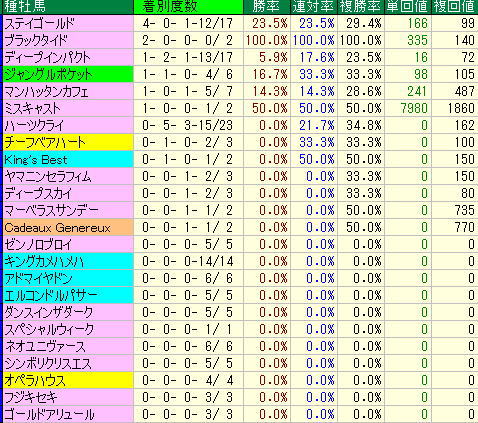This screenshot has height=423, width=478.
Task: Select the ヤマニンセラフィム sire name
Action: 47,176
